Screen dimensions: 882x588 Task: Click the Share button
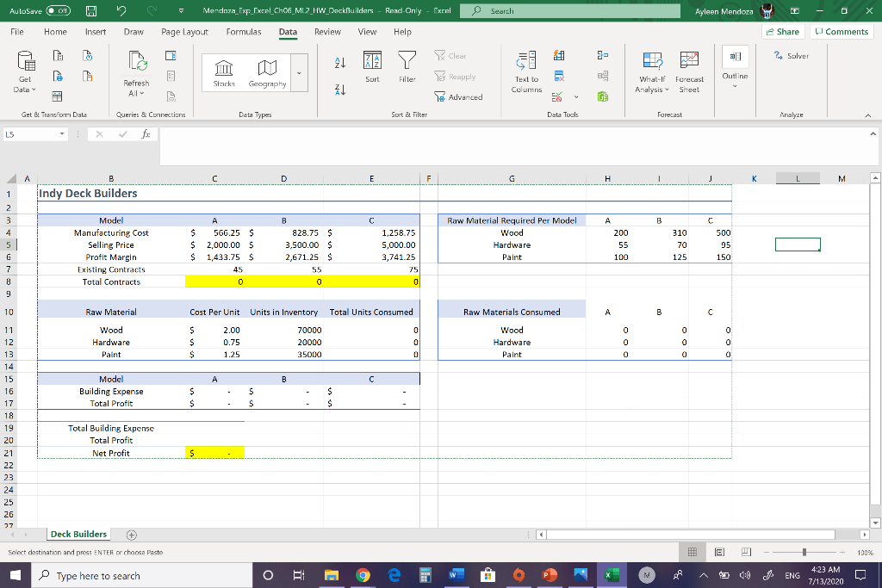click(782, 30)
